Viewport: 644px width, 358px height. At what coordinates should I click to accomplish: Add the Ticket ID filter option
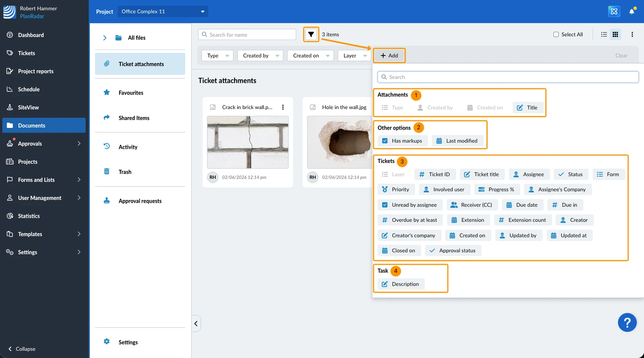point(435,174)
